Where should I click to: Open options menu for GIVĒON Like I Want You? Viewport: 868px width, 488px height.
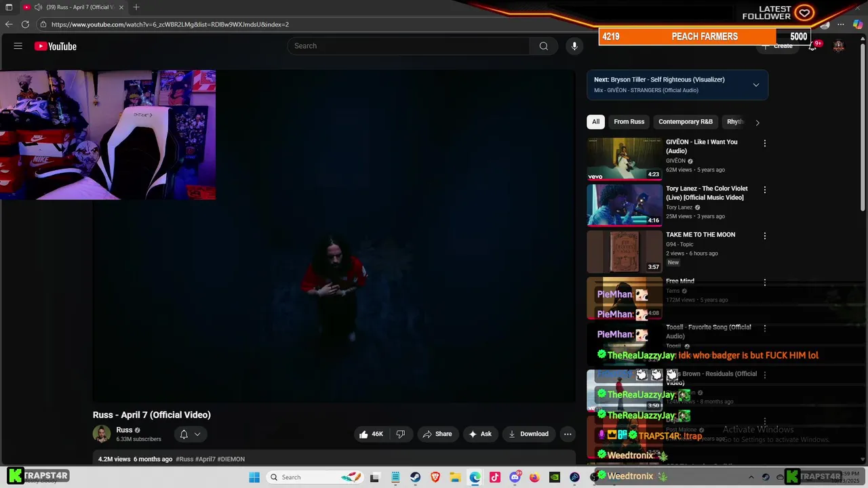pyautogui.click(x=765, y=144)
